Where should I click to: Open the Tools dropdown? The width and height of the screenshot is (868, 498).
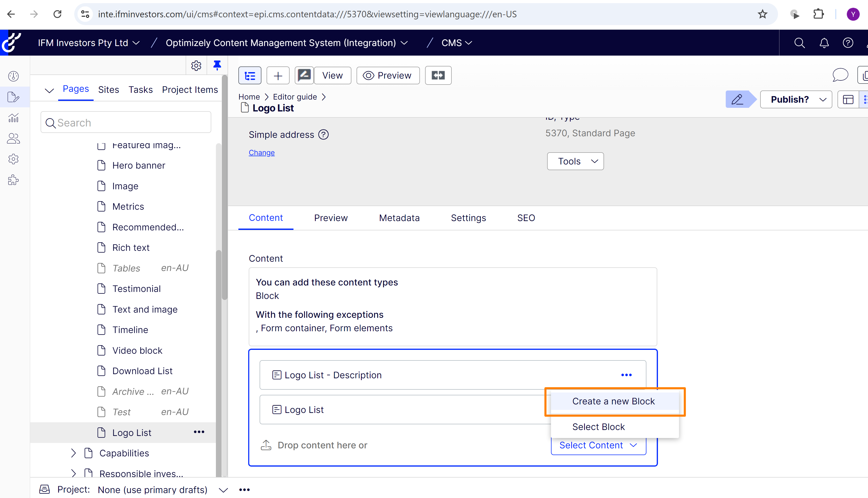coord(575,161)
